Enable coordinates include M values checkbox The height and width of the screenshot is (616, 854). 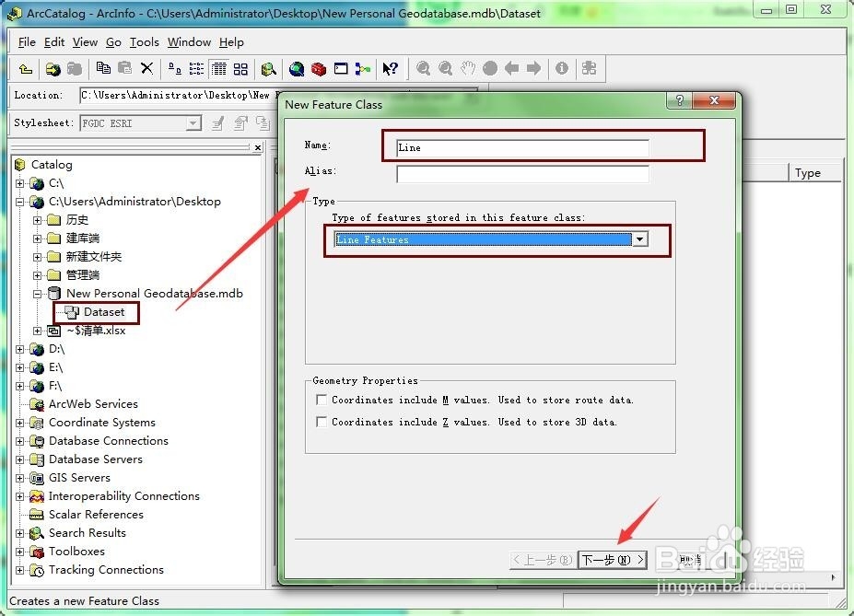[x=322, y=400]
